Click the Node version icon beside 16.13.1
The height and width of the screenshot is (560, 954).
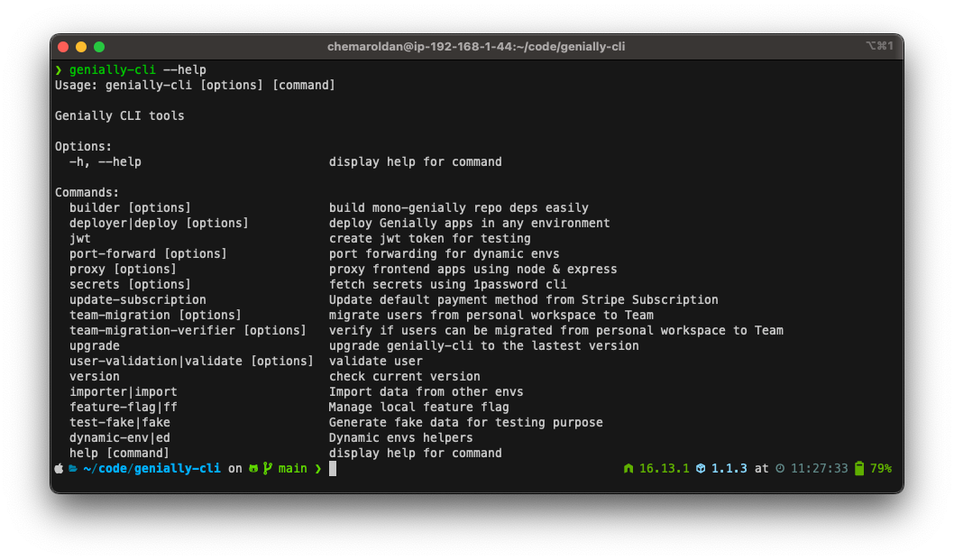(628, 469)
